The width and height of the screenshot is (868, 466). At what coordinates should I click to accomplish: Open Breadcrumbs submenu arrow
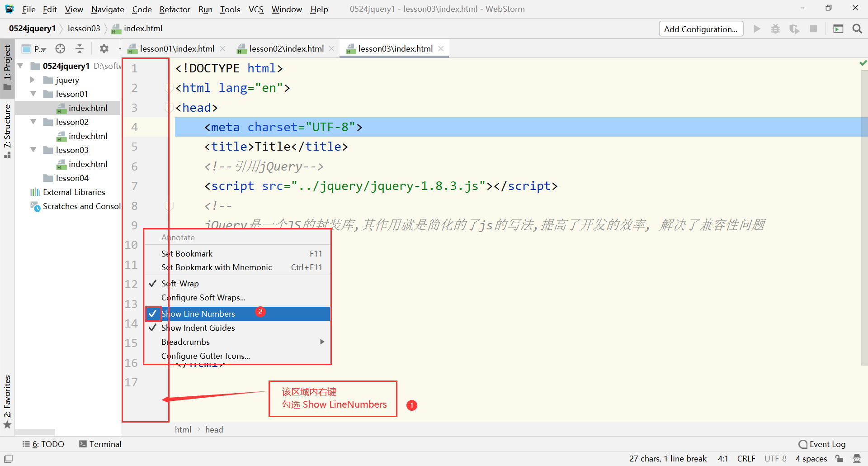tap(322, 342)
